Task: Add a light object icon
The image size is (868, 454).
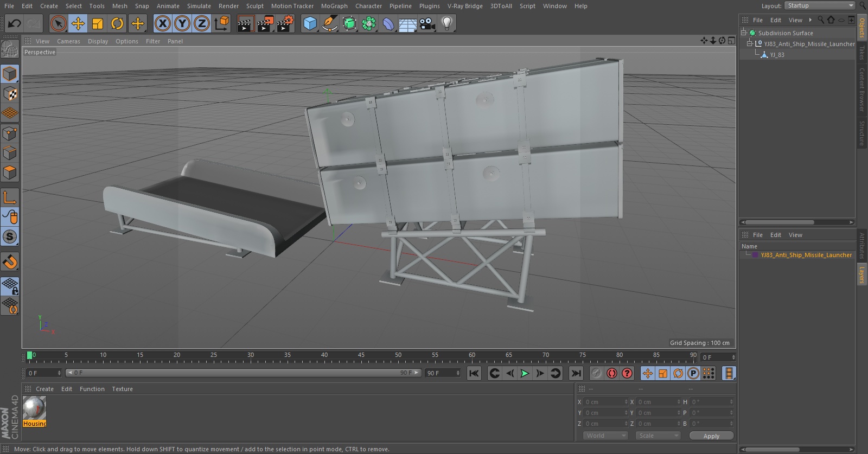Action: [x=446, y=23]
